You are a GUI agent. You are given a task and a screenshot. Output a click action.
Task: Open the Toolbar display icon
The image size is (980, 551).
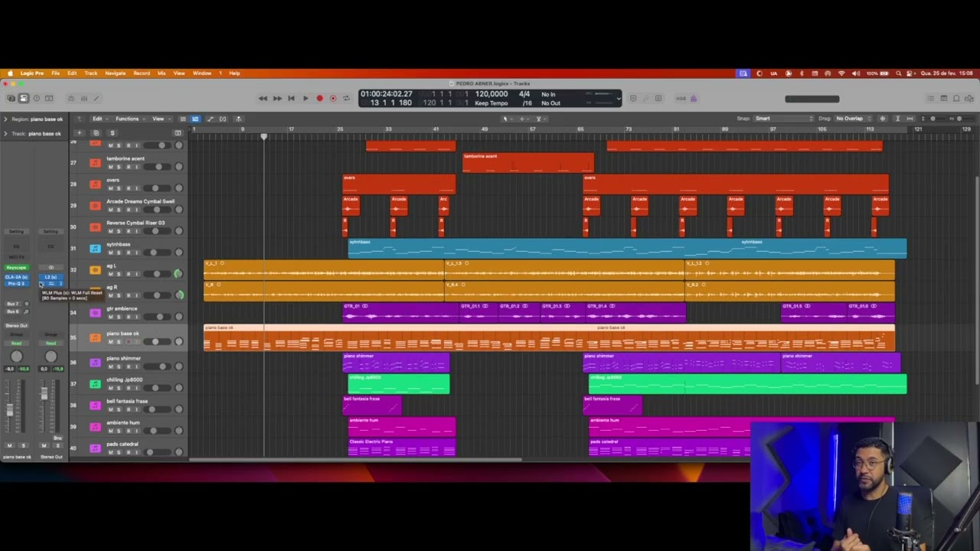click(49, 98)
